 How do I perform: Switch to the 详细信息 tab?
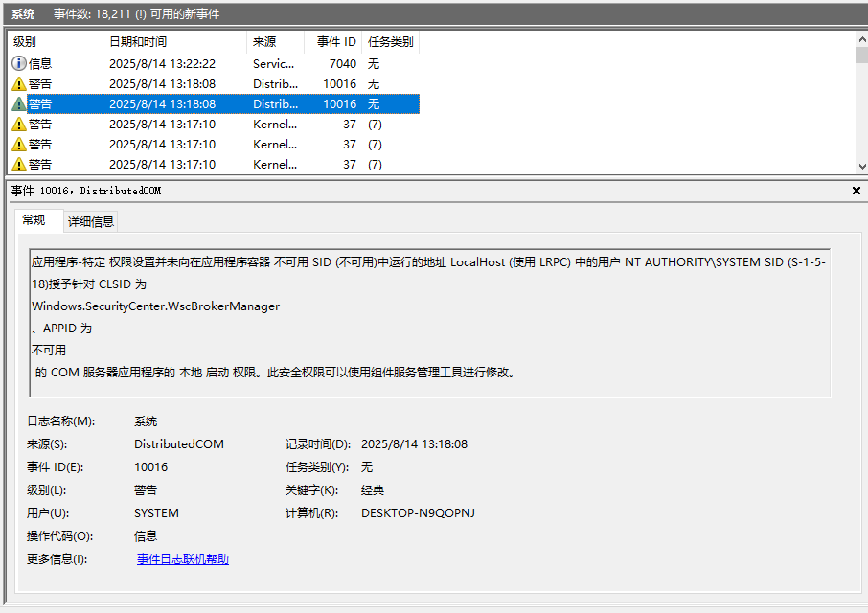90,220
